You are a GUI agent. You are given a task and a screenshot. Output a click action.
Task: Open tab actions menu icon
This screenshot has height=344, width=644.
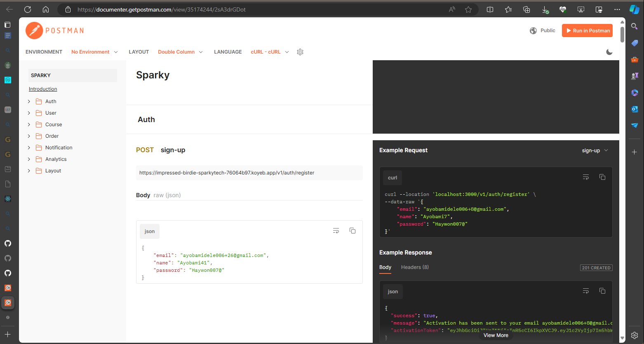point(7,25)
